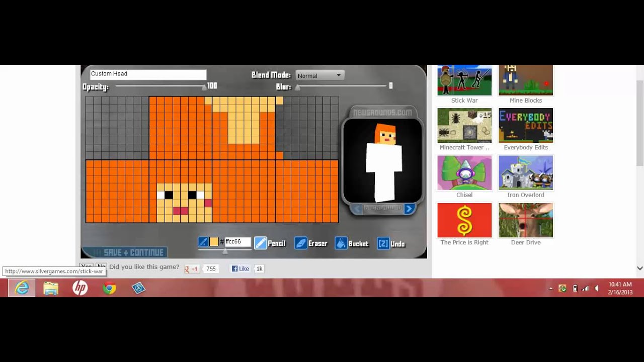Screen dimensions: 644x362
Task: Select the Eraser tool
Action: pos(311,243)
